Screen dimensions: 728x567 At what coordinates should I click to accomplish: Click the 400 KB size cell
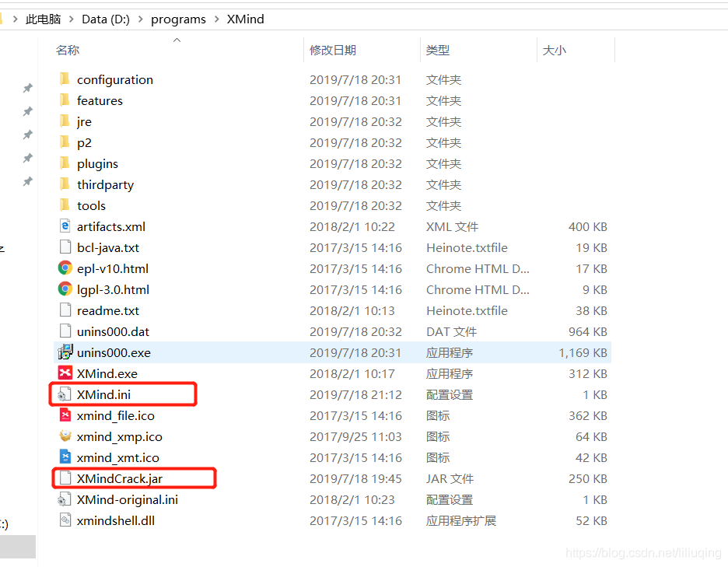[588, 226]
